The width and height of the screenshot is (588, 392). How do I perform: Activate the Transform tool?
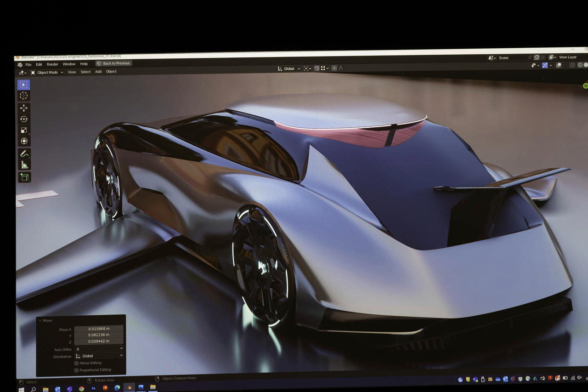(x=24, y=141)
